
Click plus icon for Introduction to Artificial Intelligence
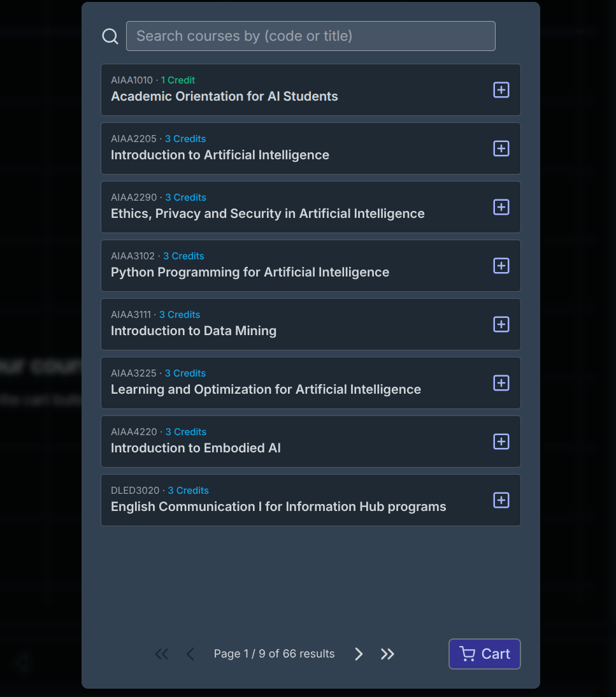tap(501, 148)
